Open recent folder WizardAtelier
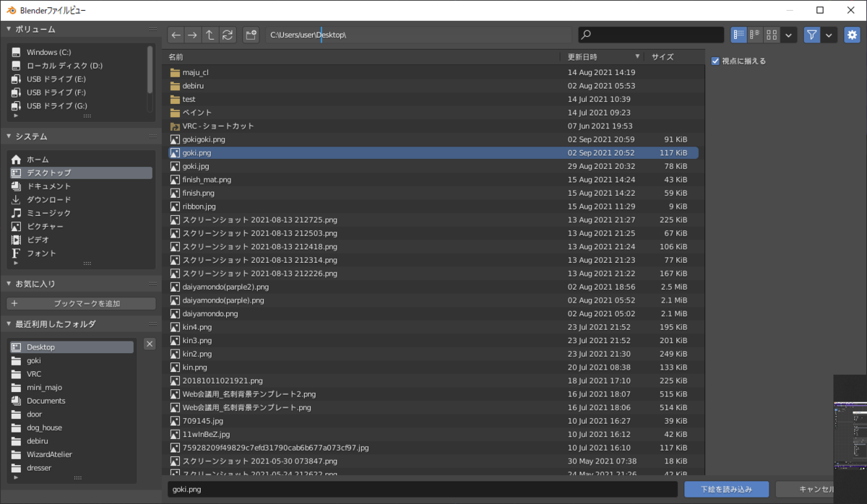 point(72,454)
